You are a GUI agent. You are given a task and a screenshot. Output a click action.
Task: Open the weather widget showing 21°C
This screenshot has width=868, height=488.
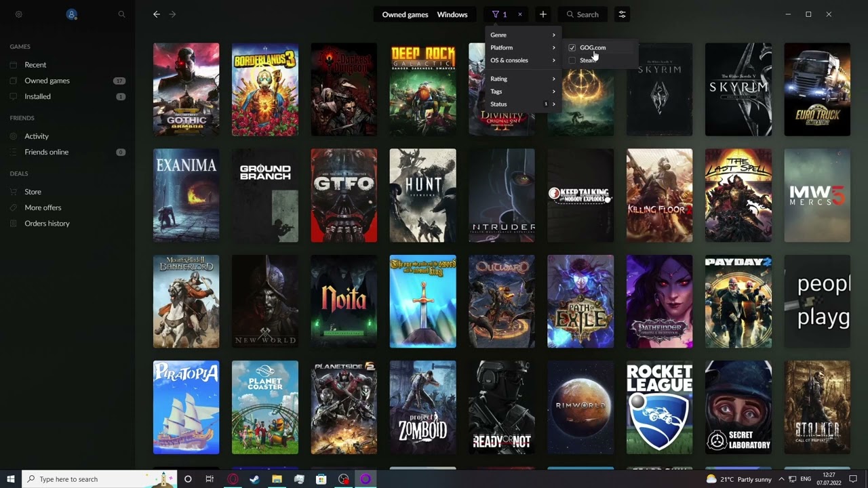pyautogui.click(x=738, y=479)
